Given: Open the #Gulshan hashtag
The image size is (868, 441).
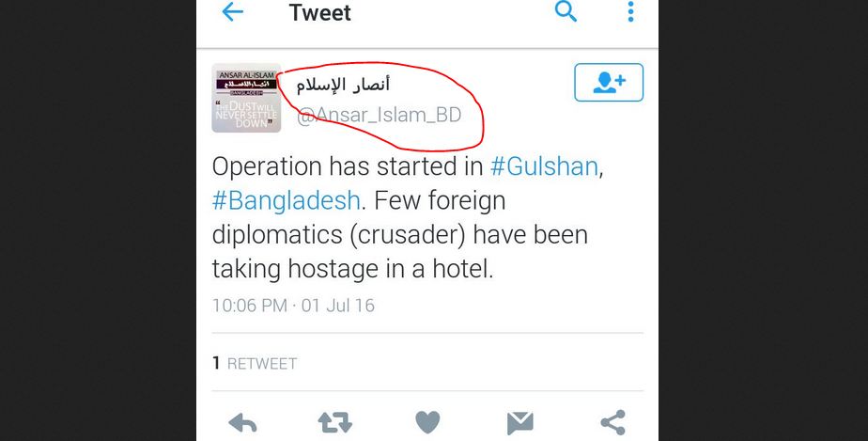Looking at the screenshot, I should [x=544, y=166].
